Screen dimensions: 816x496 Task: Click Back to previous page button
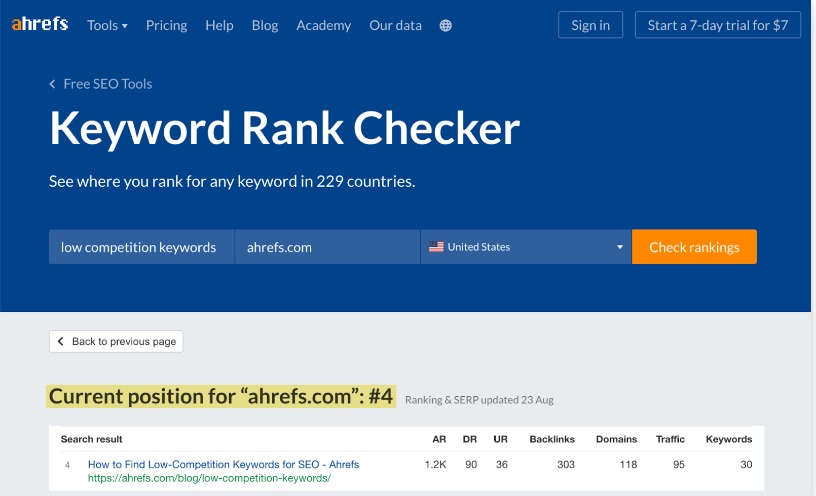point(116,341)
